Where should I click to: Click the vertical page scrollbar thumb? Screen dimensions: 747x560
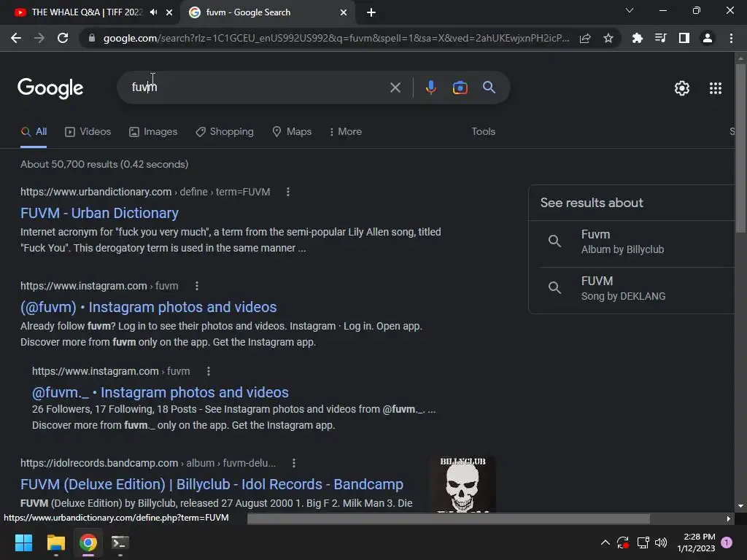point(740,147)
